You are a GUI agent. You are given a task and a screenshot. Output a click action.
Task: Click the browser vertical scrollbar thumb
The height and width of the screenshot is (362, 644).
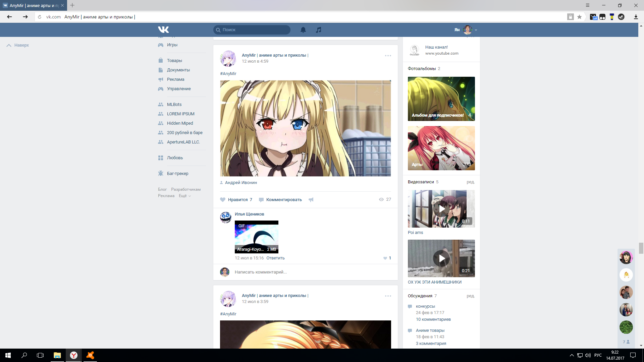641,248
